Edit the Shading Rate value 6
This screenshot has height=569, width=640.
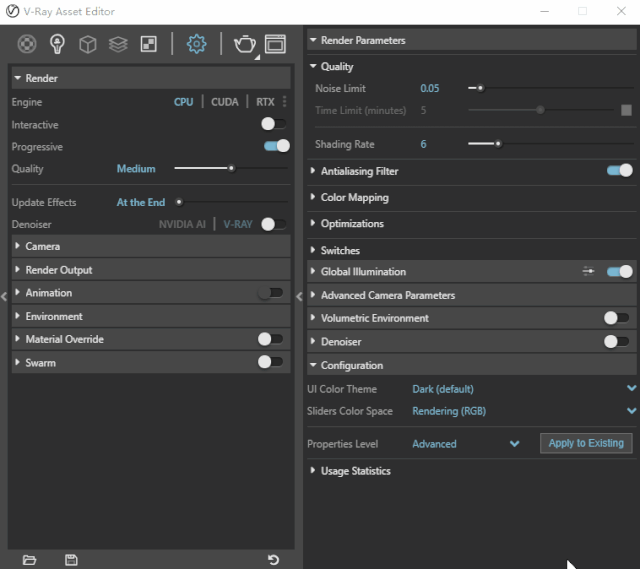pyautogui.click(x=423, y=144)
